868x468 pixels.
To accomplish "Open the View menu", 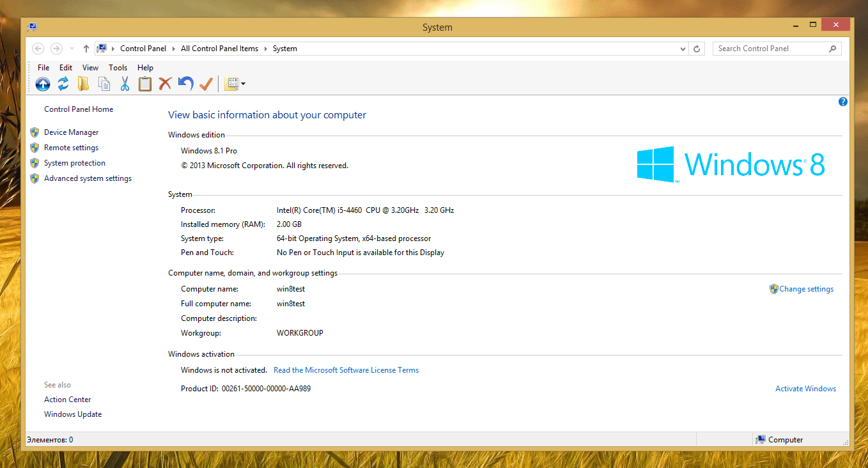I will pos(90,68).
